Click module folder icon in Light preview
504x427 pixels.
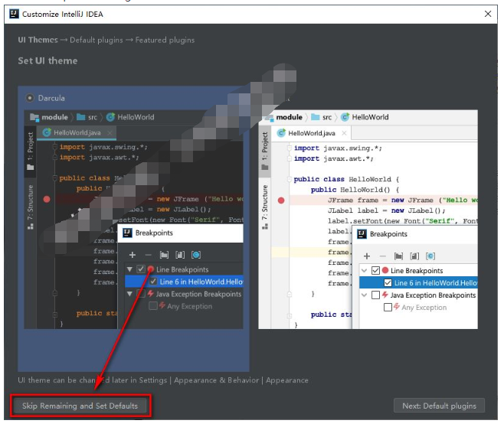pyautogui.click(x=269, y=117)
